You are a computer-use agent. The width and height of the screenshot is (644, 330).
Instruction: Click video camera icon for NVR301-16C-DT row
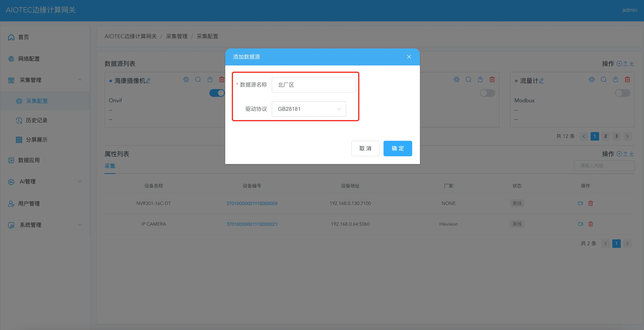coord(580,203)
